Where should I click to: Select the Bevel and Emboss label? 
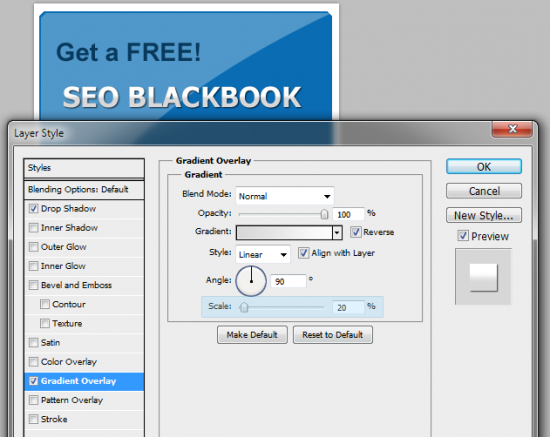[x=76, y=285]
